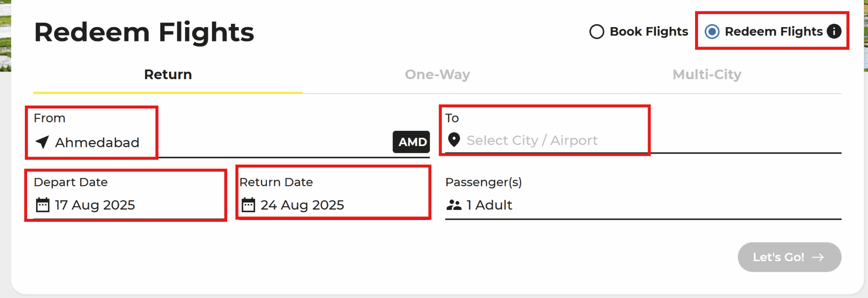The image size is (868, 298).
Task: Click the arrow icon inside Let's Go button
Action: click(x=818, y=257)
